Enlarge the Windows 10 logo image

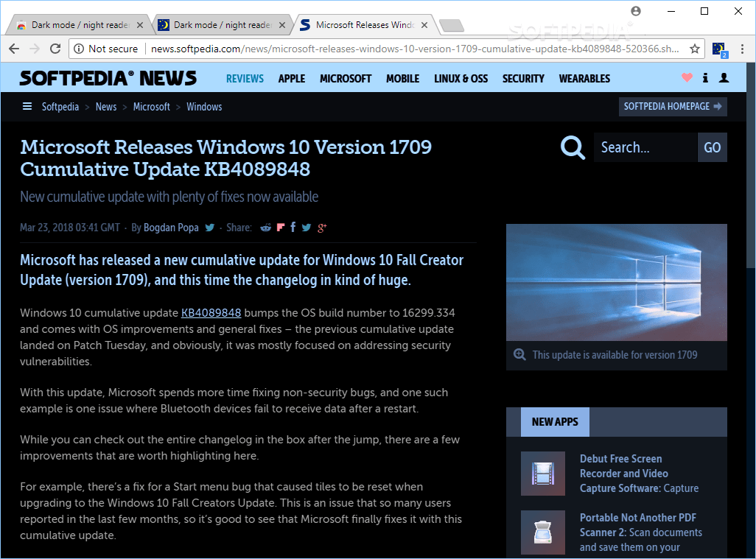(x=617, y=282)
